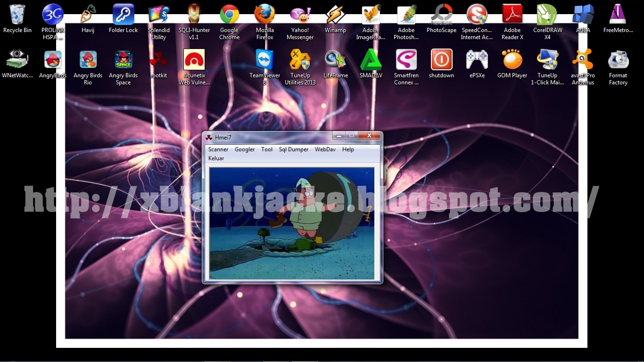
Task: Open the Googler menu in Hmei7
Action: click(x=245, y=149)
